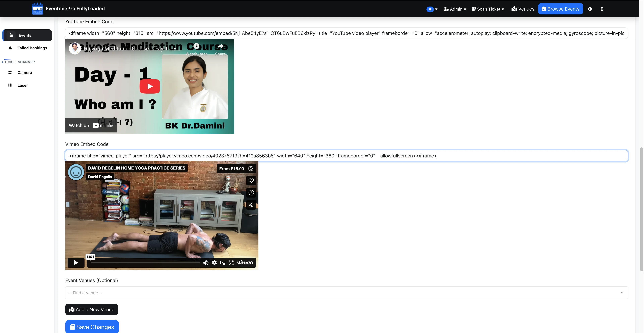
Task: Click the Vimeo share paper-plane icon
Action: tap(251, 205)
